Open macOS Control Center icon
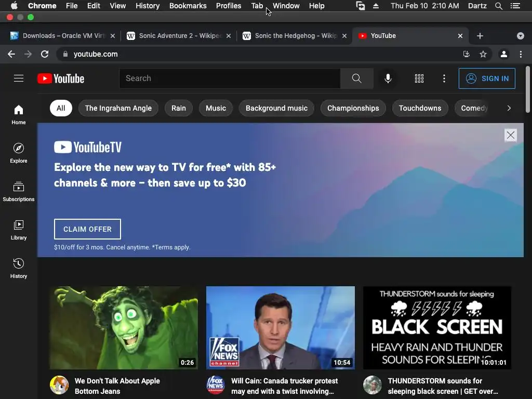The width and height of the screenshot is (532, 399). click(515, 6)
